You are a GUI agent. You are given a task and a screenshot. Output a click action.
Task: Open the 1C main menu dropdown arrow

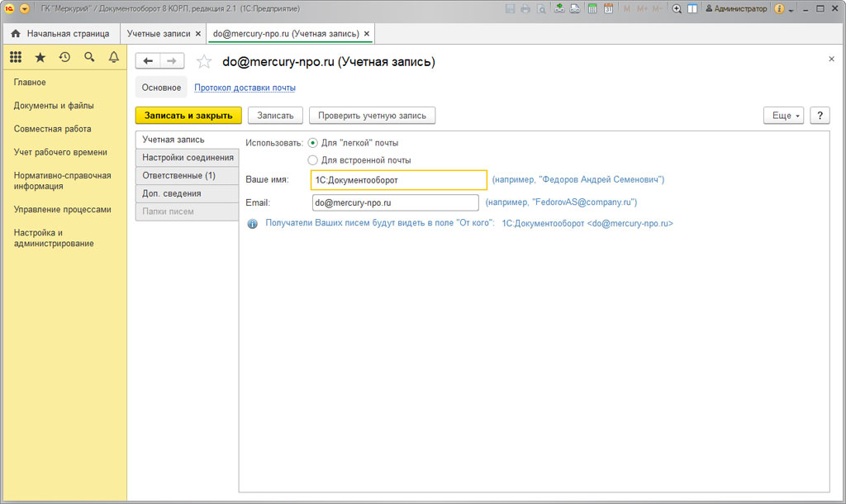click(x=24, y=9)
